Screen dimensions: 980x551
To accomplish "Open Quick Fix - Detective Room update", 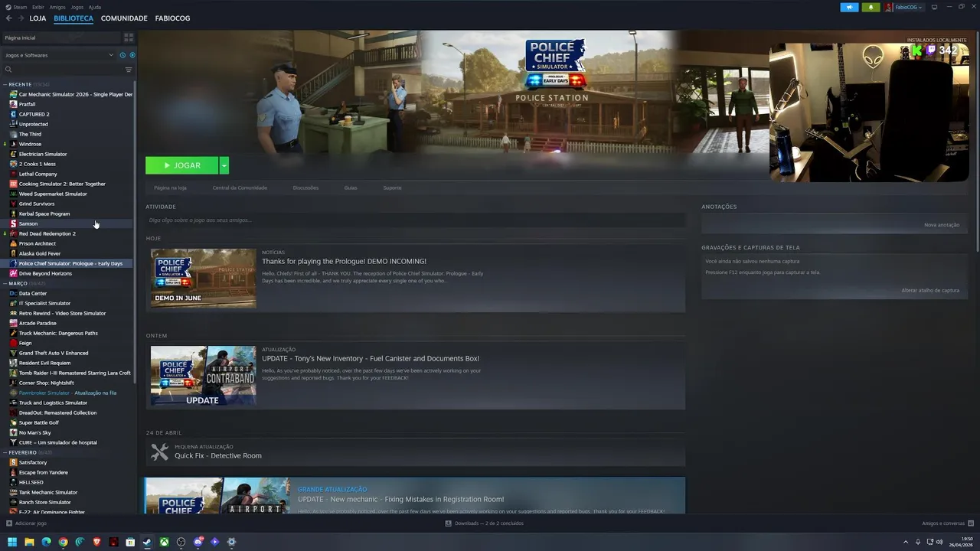I will click(218, 455).
